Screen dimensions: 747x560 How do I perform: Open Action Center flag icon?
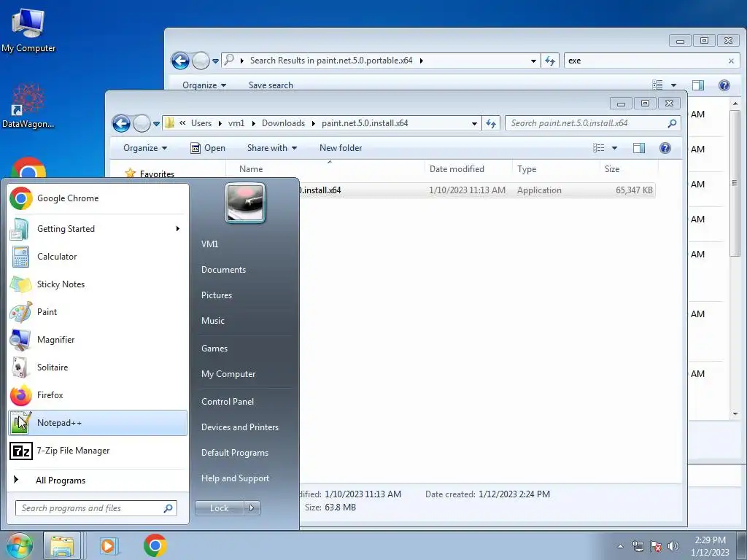(656, 546)
